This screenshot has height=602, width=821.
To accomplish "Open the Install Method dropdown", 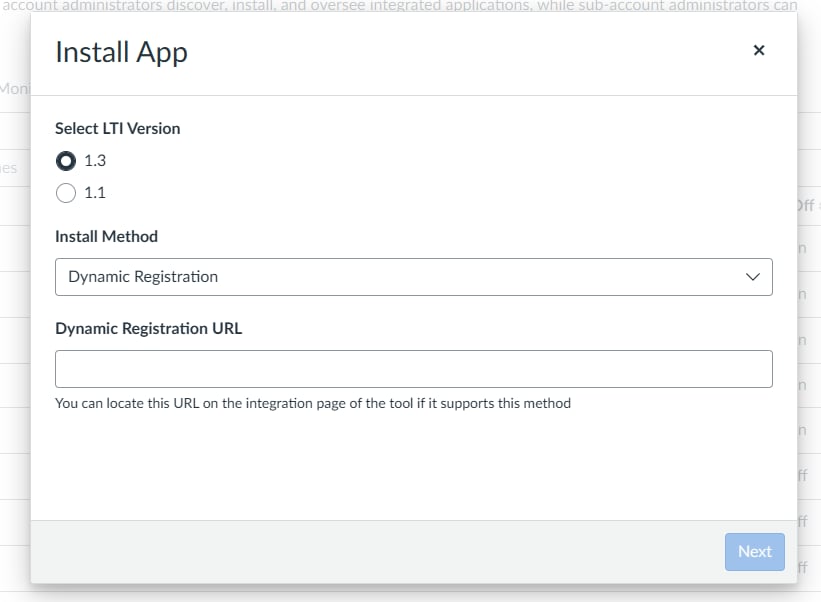I will coord(414,277).
